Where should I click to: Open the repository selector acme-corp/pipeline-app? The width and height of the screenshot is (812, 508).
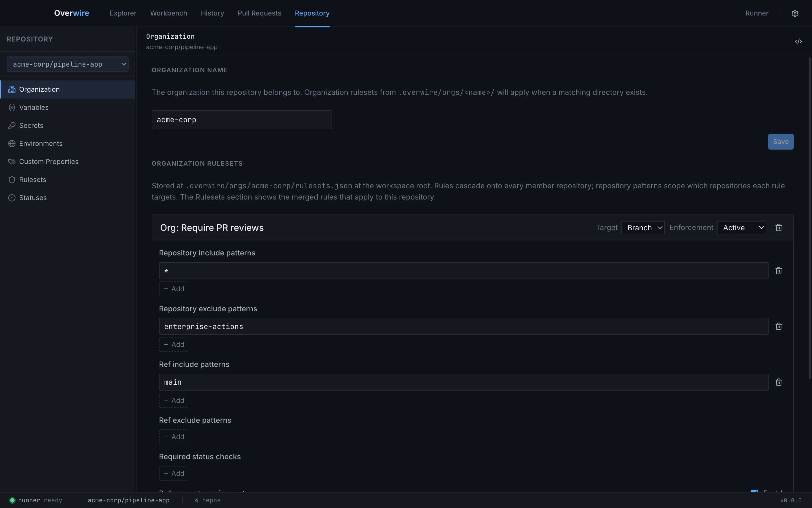click(67, 64)
